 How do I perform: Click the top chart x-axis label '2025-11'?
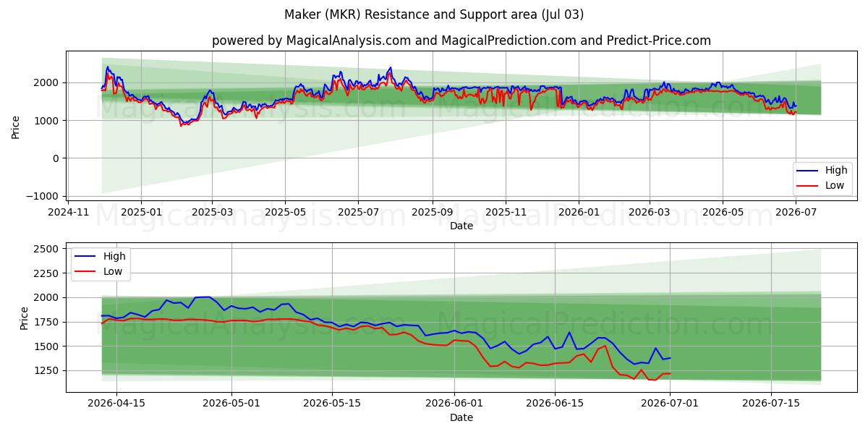pos(506,212)
